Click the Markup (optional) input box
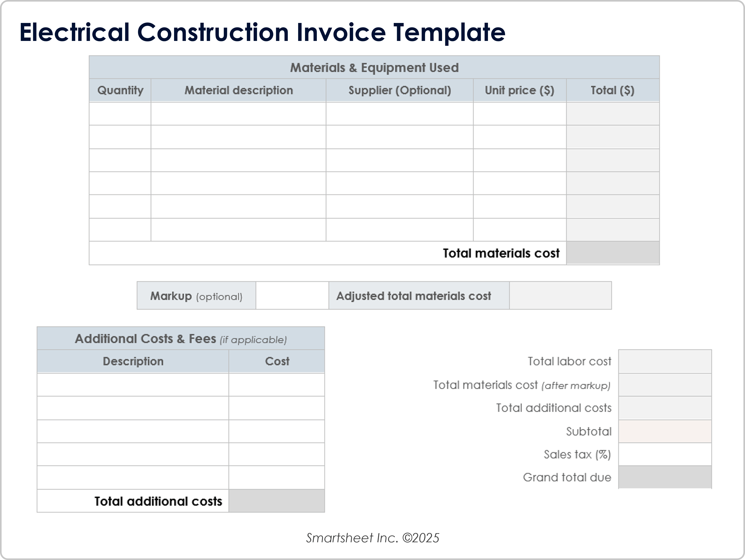 pyautogui.click(x=292, y=296)
